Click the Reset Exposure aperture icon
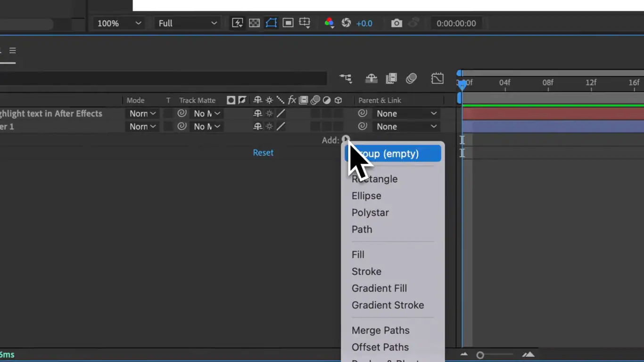644x362 pixels. coord(346,23)
